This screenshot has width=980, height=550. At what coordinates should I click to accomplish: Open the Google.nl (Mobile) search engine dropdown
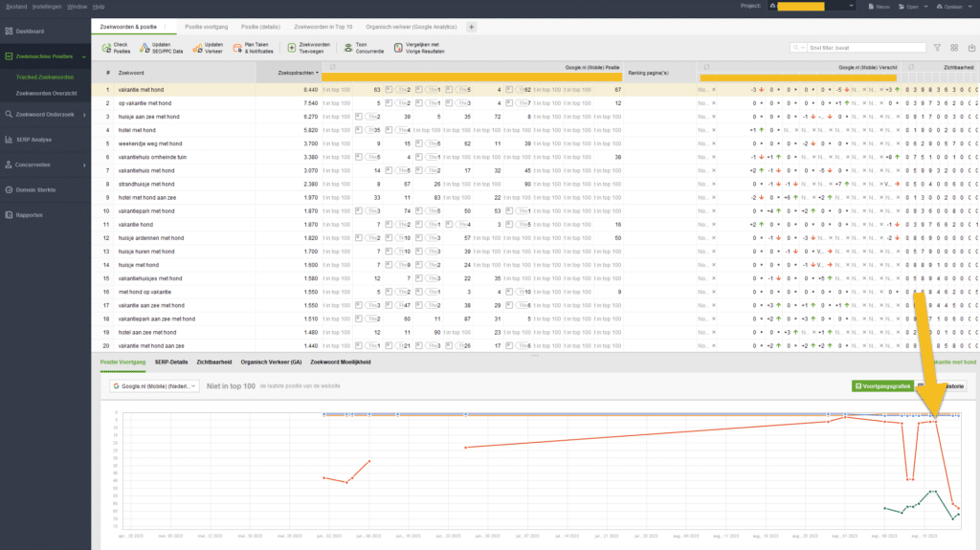(x=154, y=386)
